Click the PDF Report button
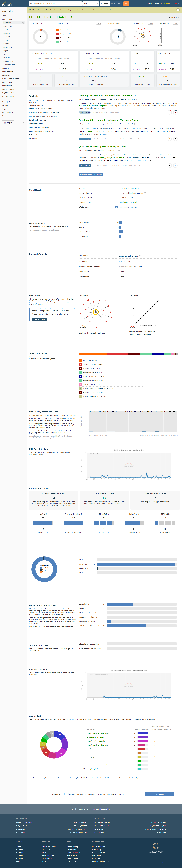The height and width of the screenshot is (868, 182). click(x=159, y=794)
